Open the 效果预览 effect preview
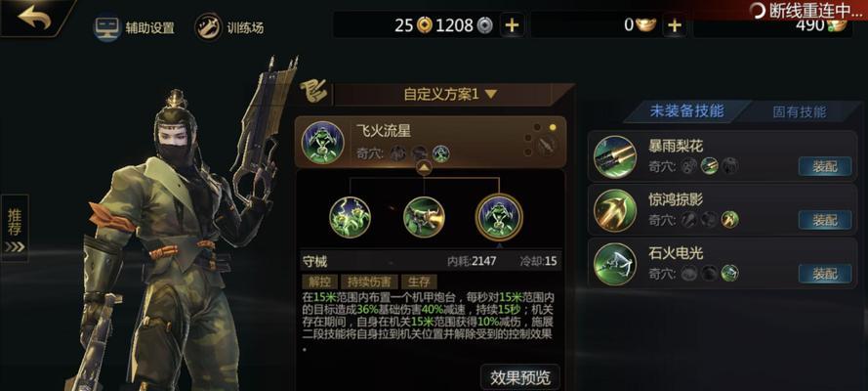Image resolution: width=868 pixels, height=391 pixels. click(x=519, y=377)
